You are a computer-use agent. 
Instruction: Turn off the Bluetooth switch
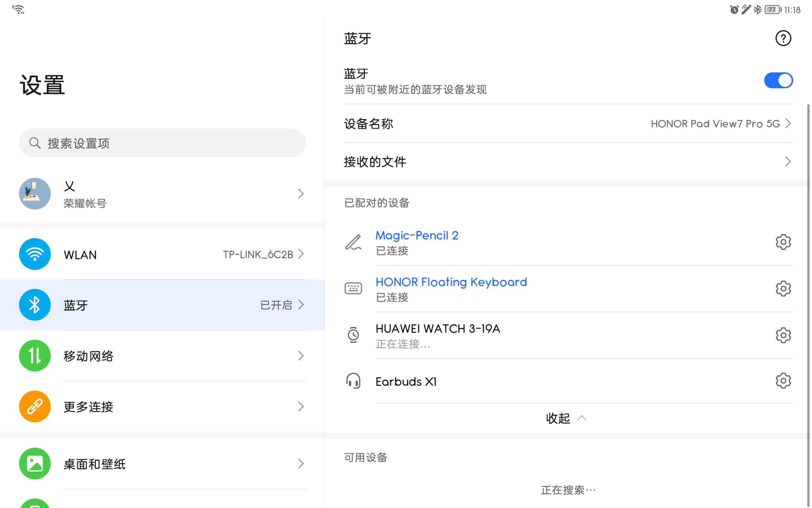pos(778,80)
